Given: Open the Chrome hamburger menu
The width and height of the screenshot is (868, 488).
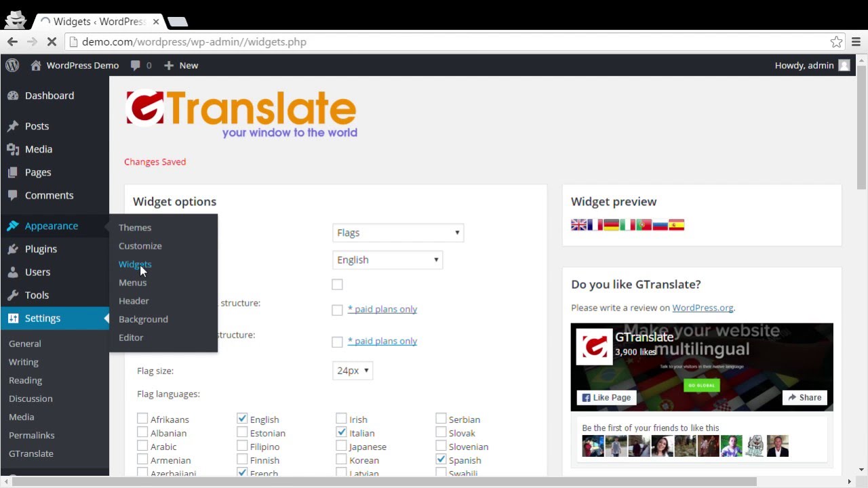Looking at the screenshot, I should coord(856,42).
